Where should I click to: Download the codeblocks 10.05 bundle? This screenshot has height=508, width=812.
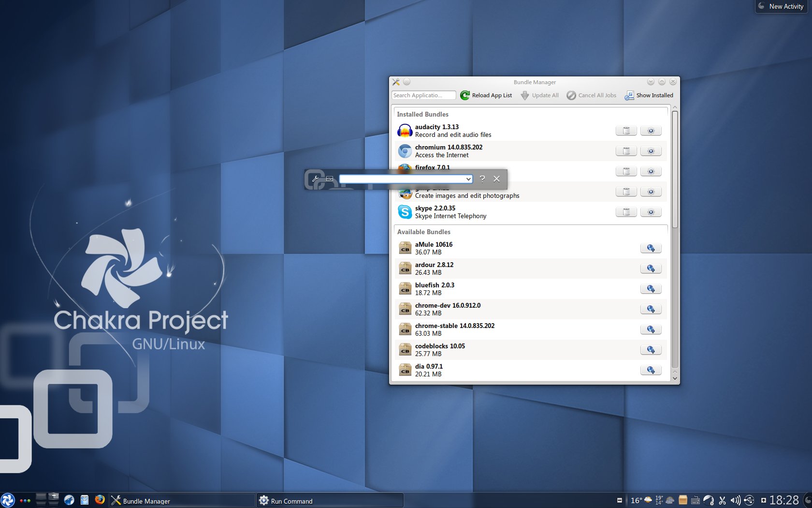pos(651,350)
